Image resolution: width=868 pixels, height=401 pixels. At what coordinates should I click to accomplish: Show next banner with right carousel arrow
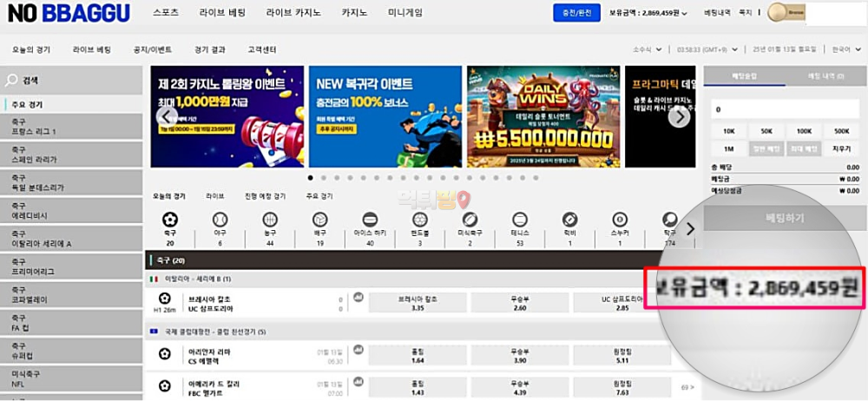tap(680, 117)
